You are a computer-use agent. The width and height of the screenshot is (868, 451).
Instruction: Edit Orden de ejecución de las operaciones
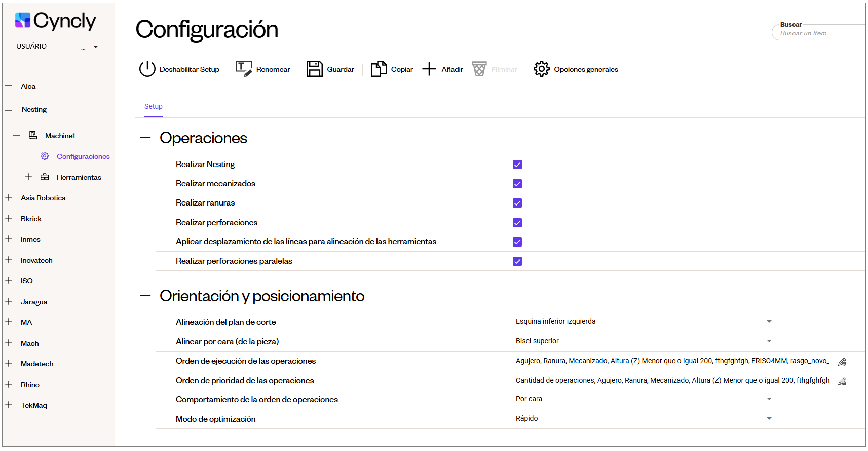pos(842,362)
